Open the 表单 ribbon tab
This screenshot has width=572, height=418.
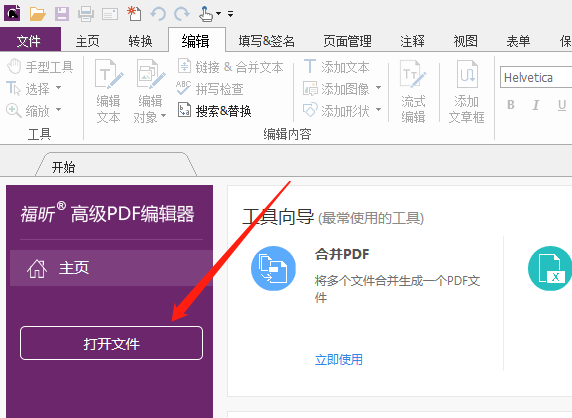pos(518,41)
